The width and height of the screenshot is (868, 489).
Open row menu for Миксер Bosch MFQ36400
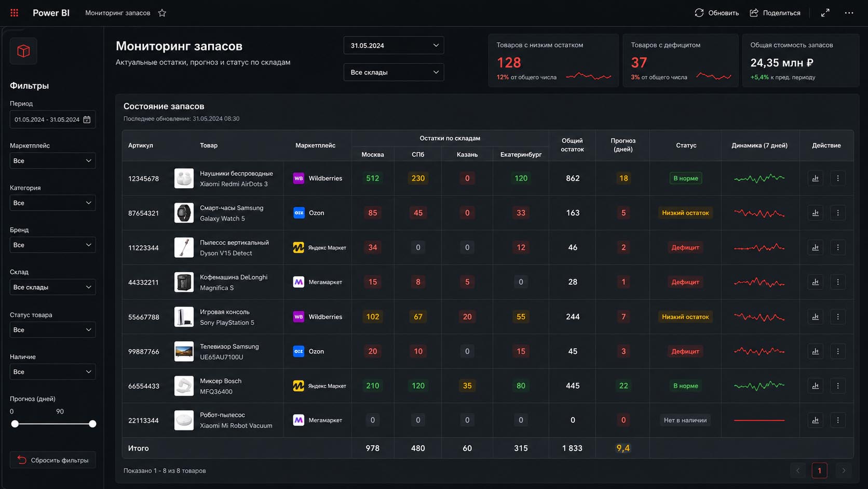pyautogui.click(x=838, y=386)
